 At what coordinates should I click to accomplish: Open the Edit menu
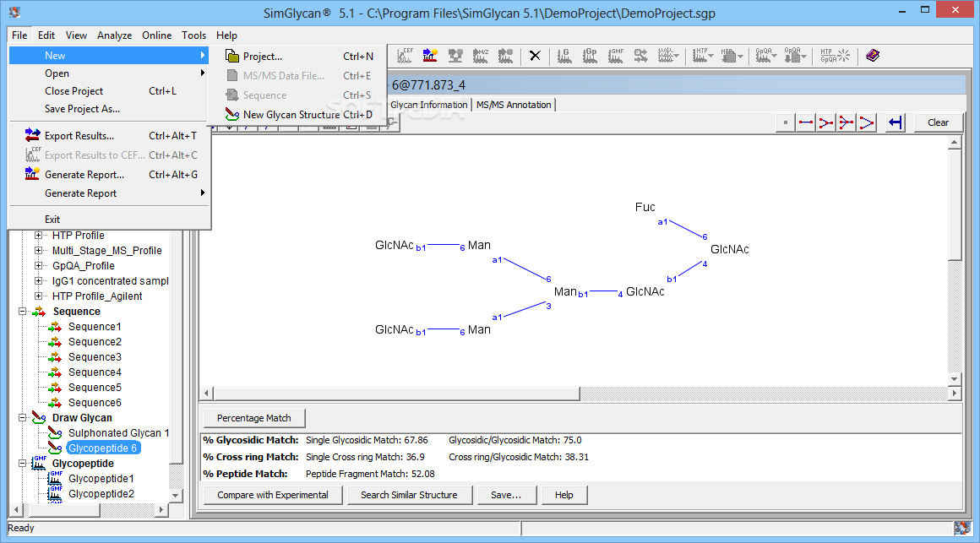46,35
